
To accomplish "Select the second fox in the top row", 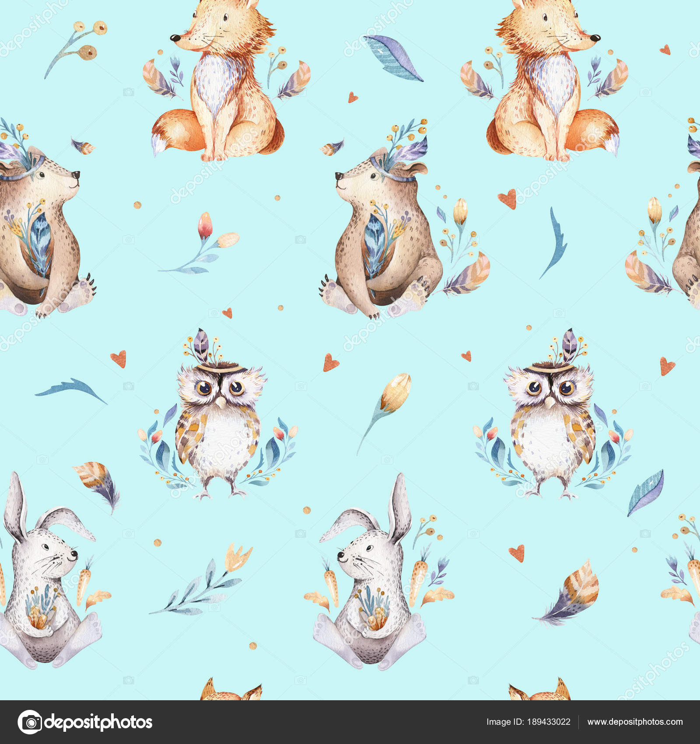I will coord(547,79).
